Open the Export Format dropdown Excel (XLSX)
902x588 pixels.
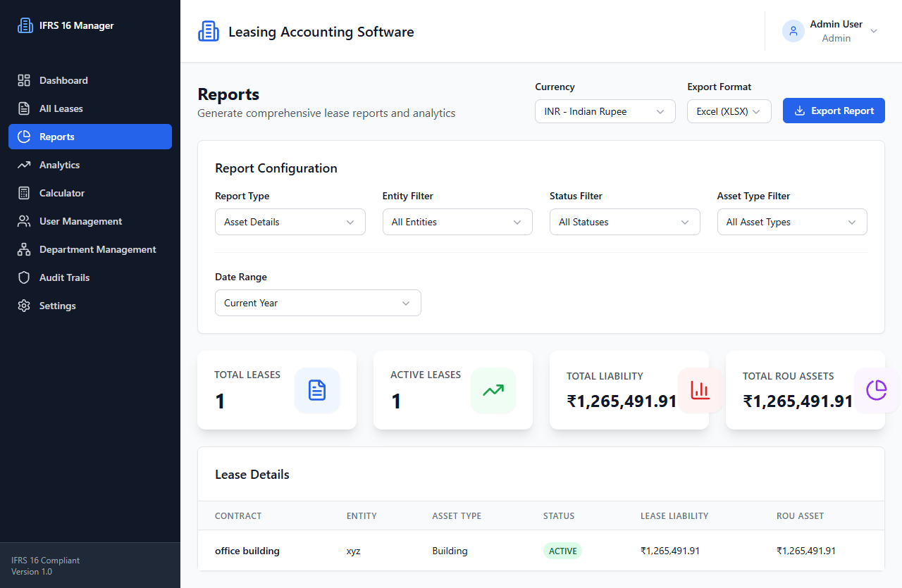click(729, 111)
